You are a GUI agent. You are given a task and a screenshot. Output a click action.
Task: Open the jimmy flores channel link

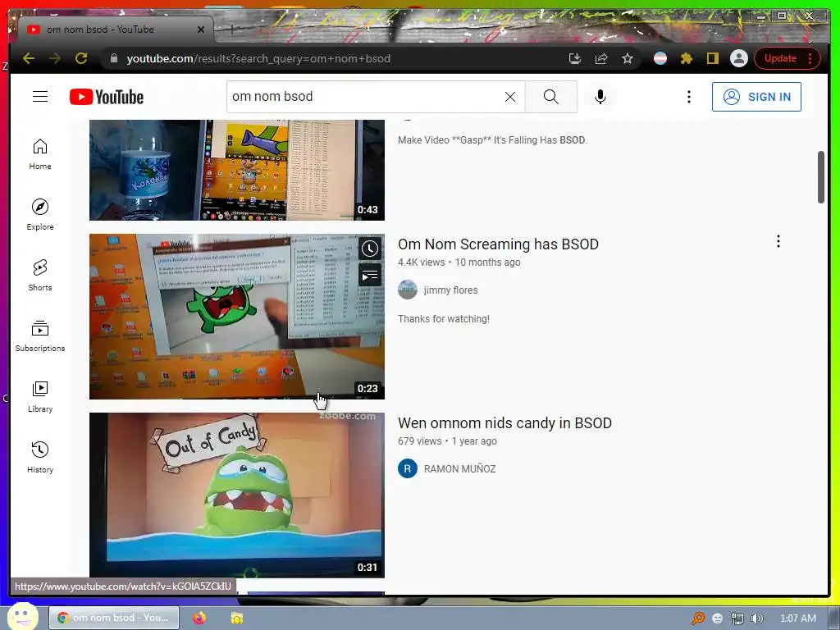tap(450, 290)
